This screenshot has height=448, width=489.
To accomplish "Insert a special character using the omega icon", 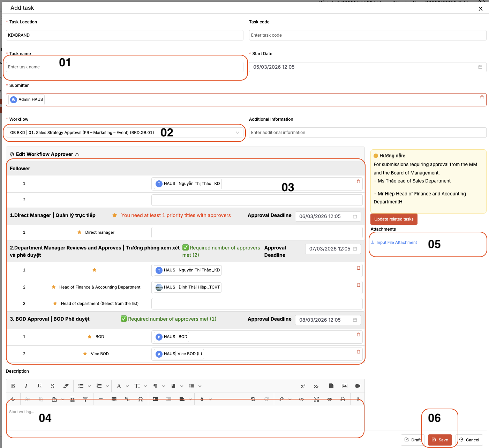I will [141, 399].
